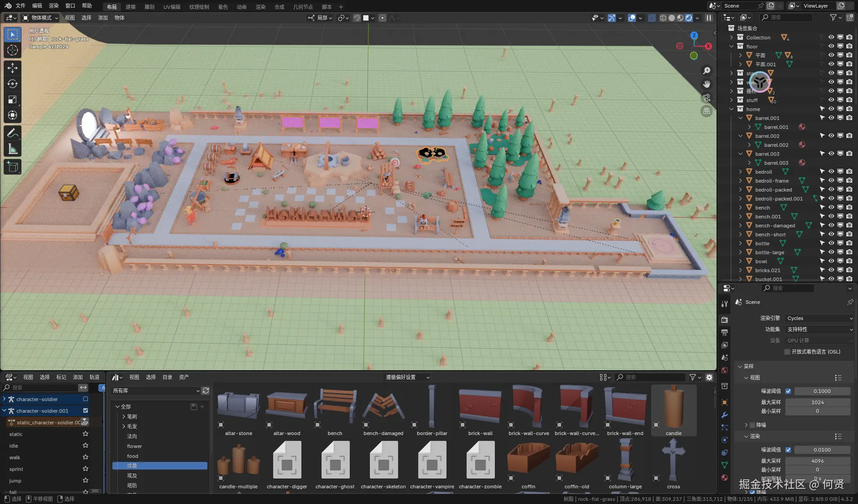This screenshot has height=504, width=858.
Task: Click the camera view icon in the viewport
Action: (x=707, y=98)
